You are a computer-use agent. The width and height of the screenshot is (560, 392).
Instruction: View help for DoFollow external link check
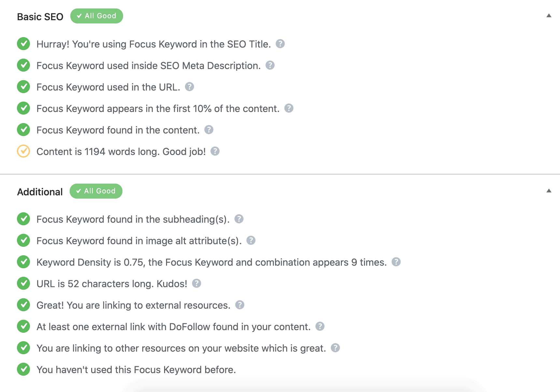tap(319, 327)
